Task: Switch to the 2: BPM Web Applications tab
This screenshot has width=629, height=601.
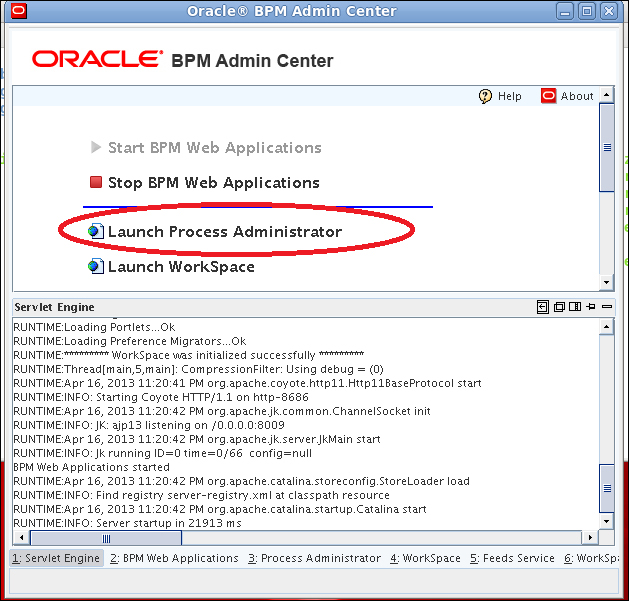Action: tap(174, 558)
